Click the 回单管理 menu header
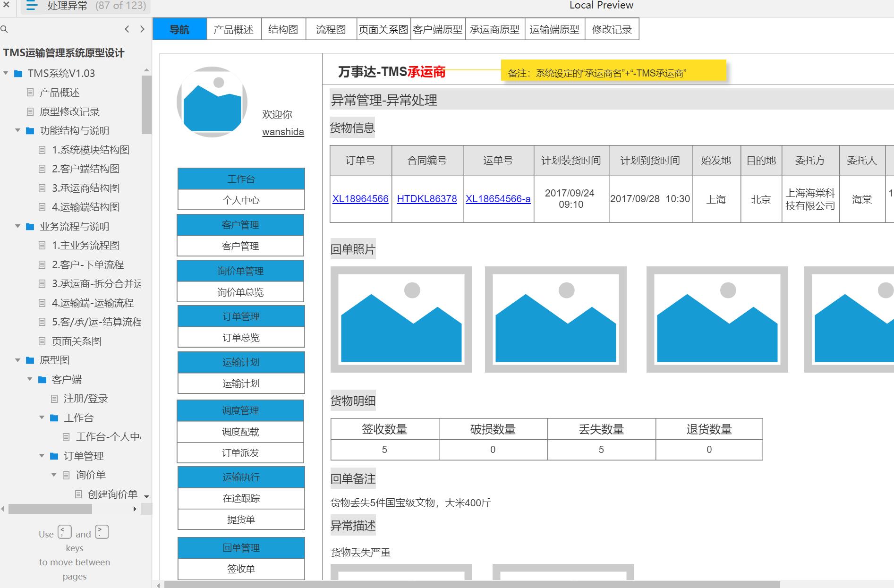The height and width of the screenshot is (588, 894). 241,548
